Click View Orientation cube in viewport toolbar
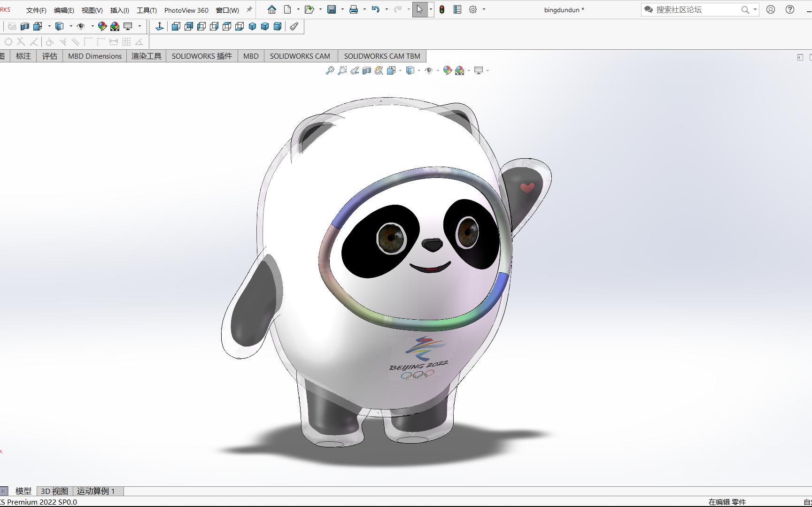 (391, 70)
